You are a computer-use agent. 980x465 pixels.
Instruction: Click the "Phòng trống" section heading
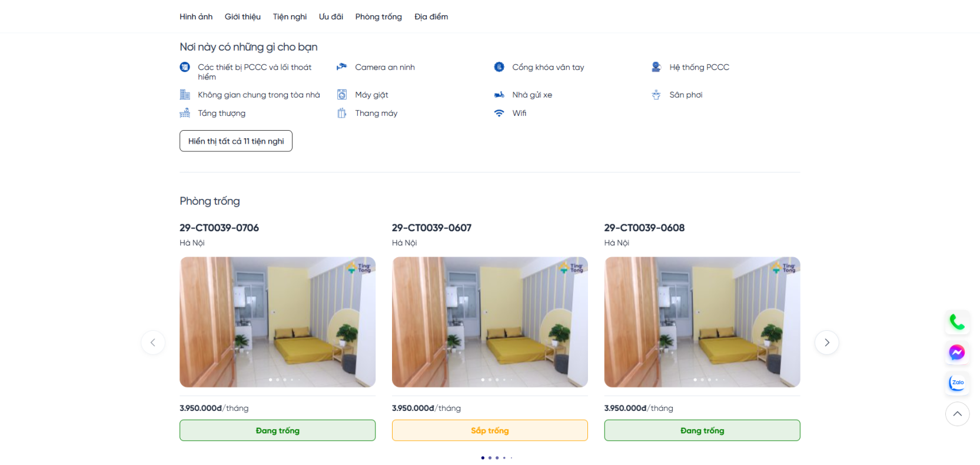210,201
